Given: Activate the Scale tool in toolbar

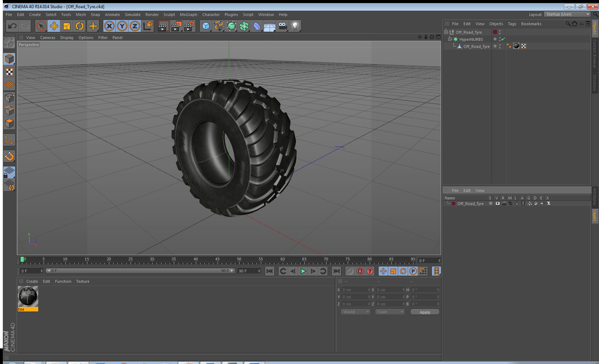Looking at the screenshot, I should click(67, 26).
